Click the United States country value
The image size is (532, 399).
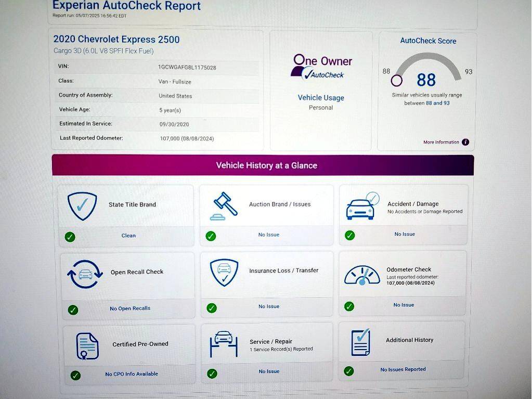175,96
